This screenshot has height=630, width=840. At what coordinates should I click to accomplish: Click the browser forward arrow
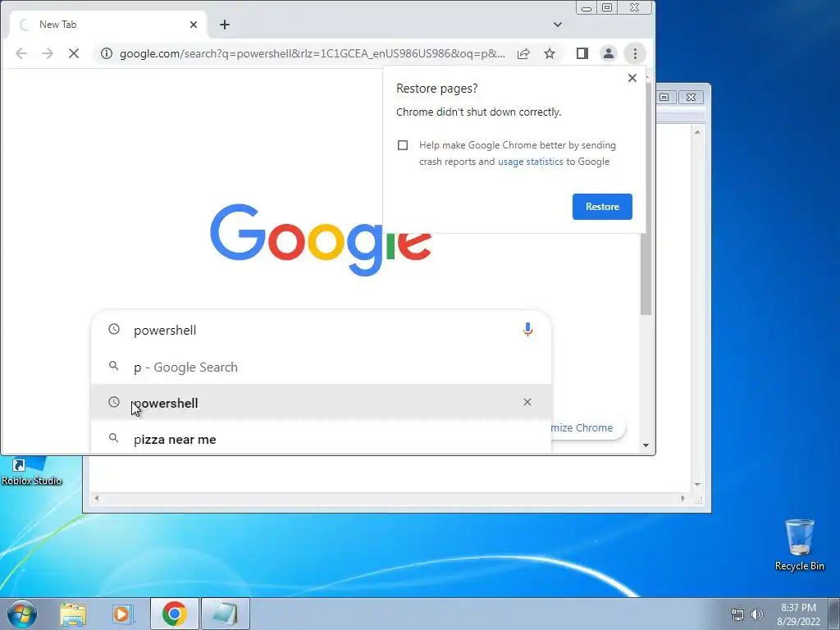(48, 53)
